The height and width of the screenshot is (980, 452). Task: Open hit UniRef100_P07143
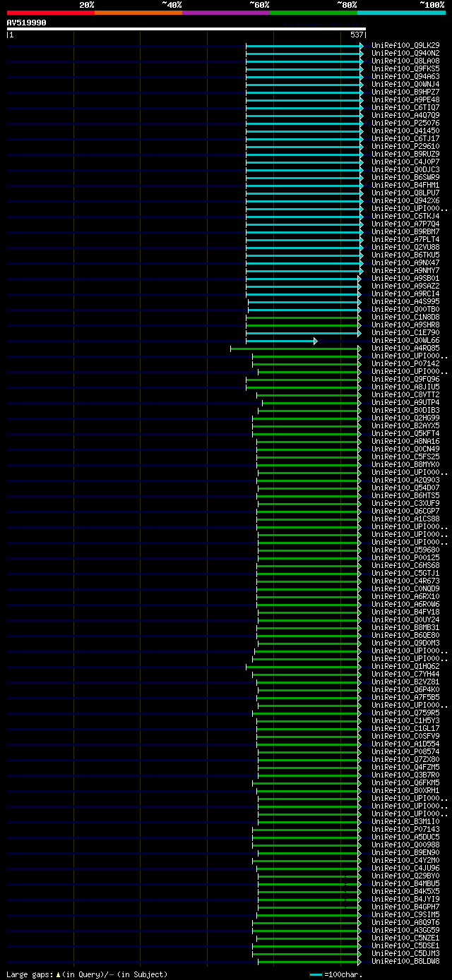coord(405,829)
